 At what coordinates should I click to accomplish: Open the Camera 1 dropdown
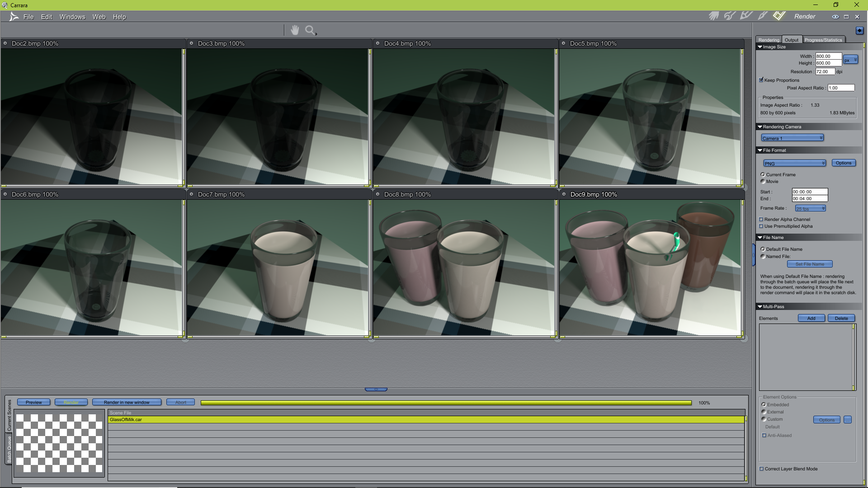pyautogui.click(x=792, y=138)
